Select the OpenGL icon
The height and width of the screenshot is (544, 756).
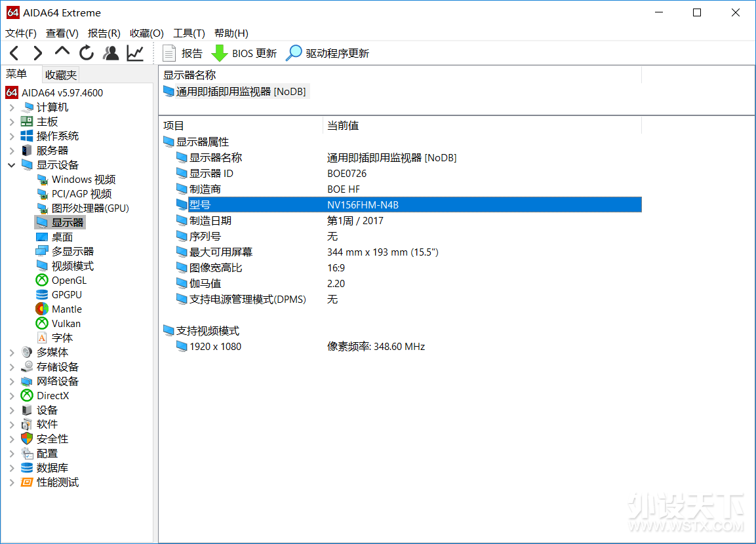(x=43, y=281)
